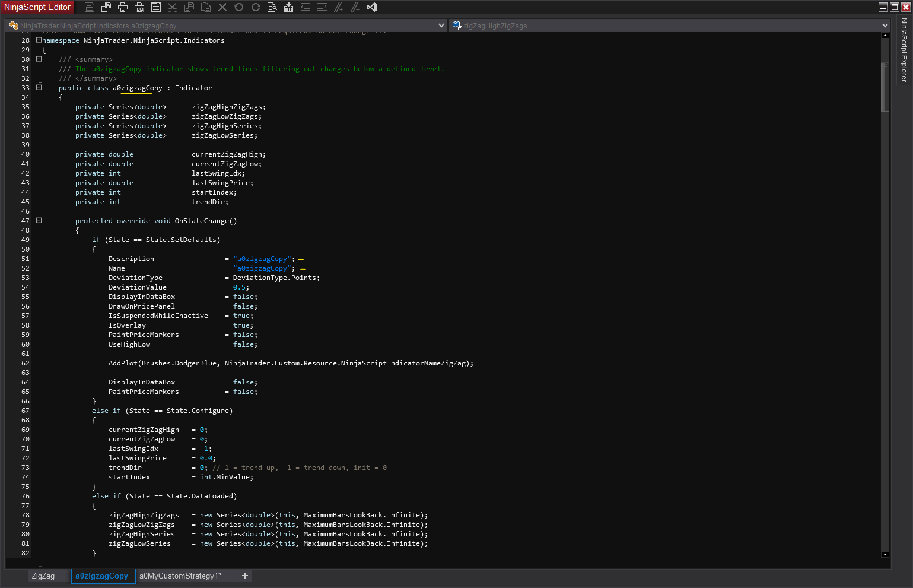The height and width of the screenshot is (588, 913).
Task: Collapse the OnStateChange method at line 47
Action: 39,221
